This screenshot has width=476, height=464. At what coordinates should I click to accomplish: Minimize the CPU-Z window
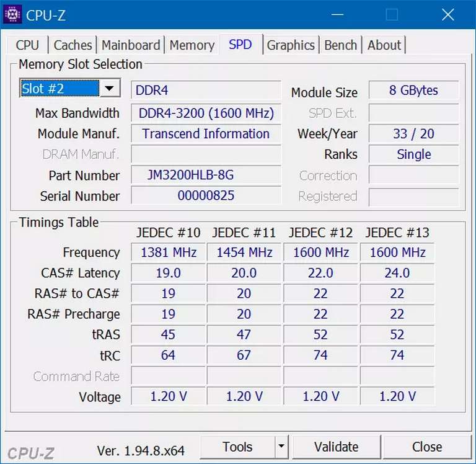click(x=337, y=14)
